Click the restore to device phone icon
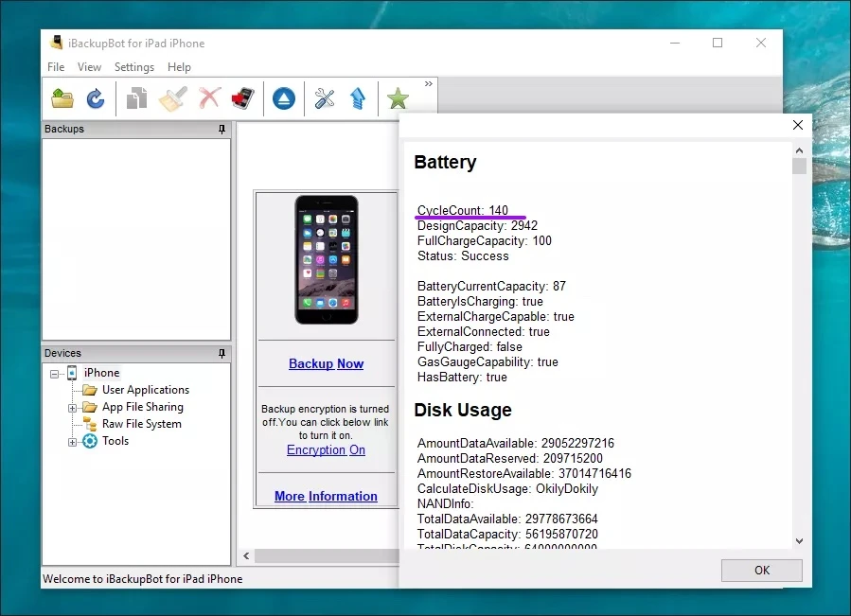Image resolution: width=851 pixels, height=616 pixels. pos(242,98)
